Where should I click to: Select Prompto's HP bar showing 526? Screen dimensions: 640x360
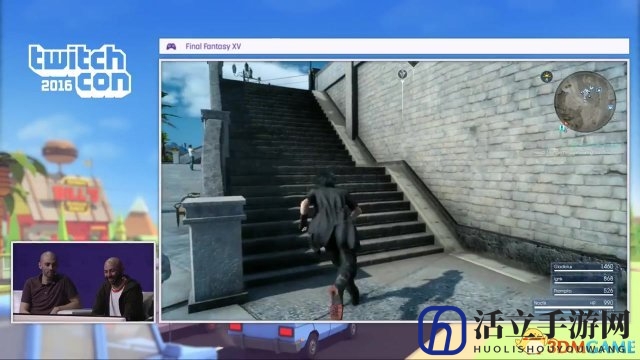point(583,292)
